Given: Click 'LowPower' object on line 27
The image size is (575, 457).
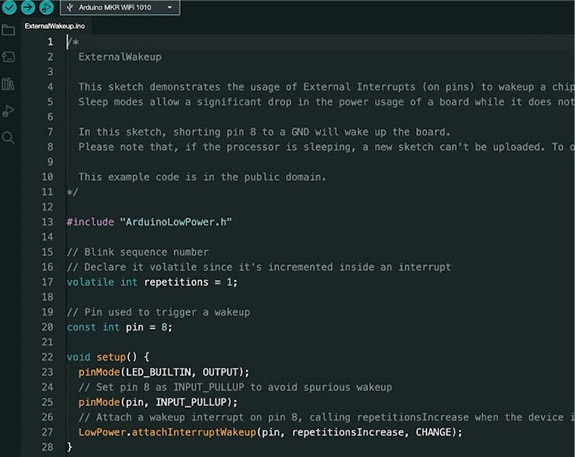Looking at the screenshot, I should click(x=102, y=432).
